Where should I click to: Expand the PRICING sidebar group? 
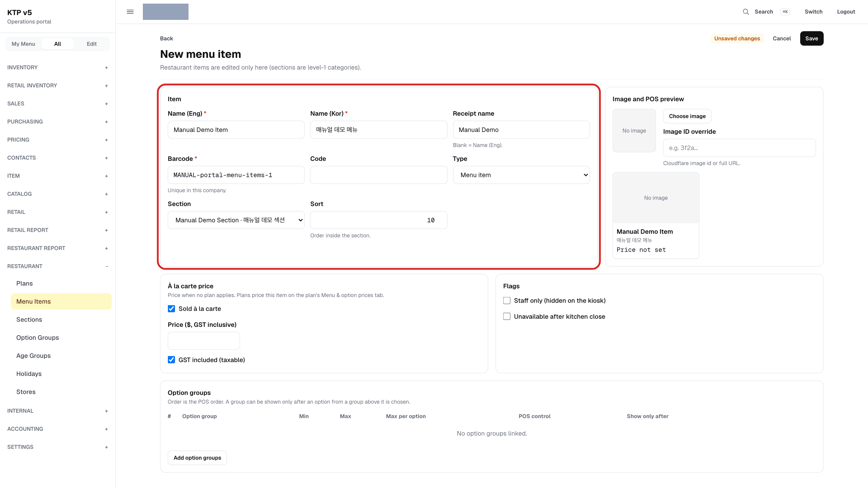58,140
